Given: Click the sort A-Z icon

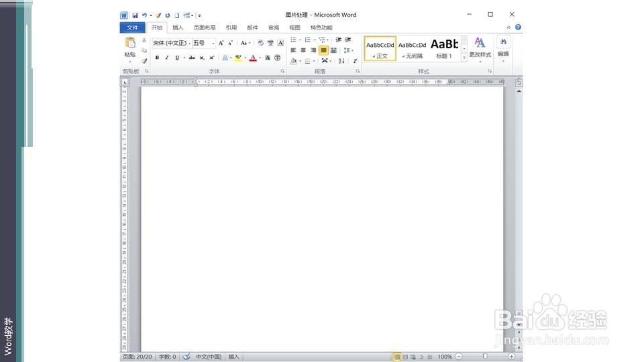Looking at the screenshot, I should pyautogui.click(x=341, y=61).
